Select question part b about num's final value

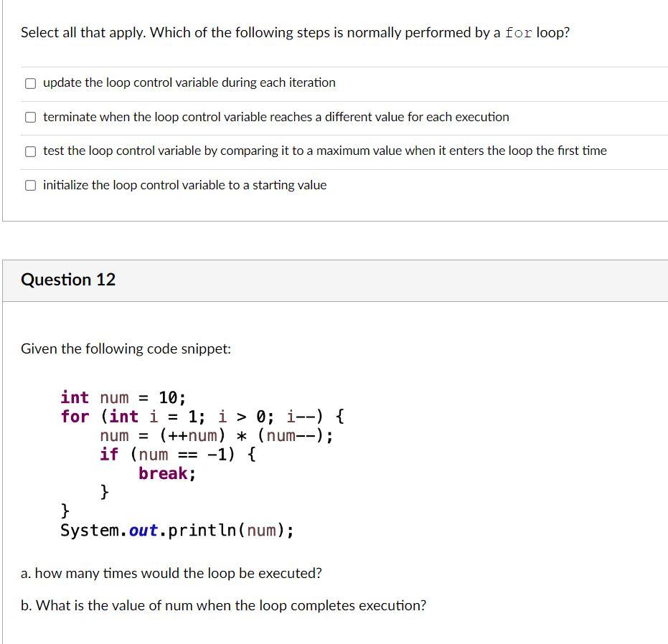(223, 605)
